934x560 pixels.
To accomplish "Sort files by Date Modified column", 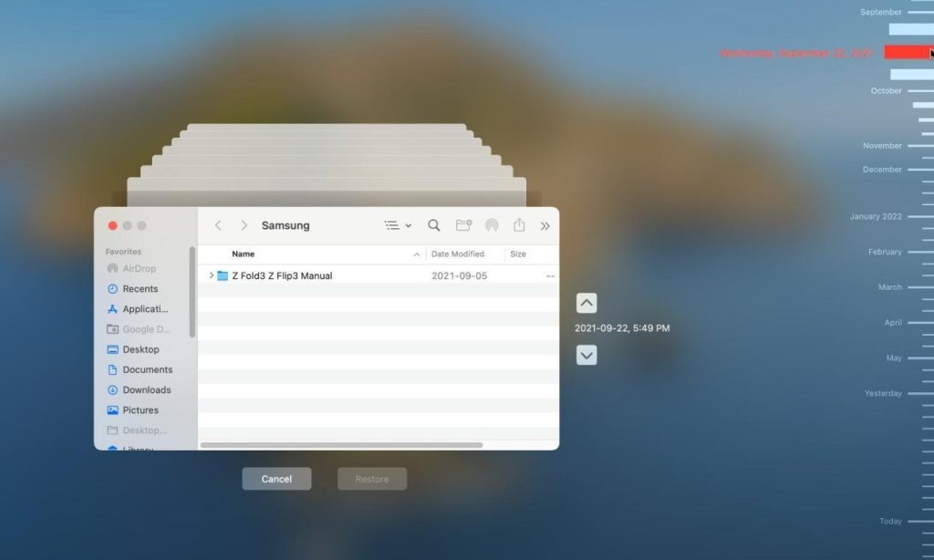I will 457,254.
